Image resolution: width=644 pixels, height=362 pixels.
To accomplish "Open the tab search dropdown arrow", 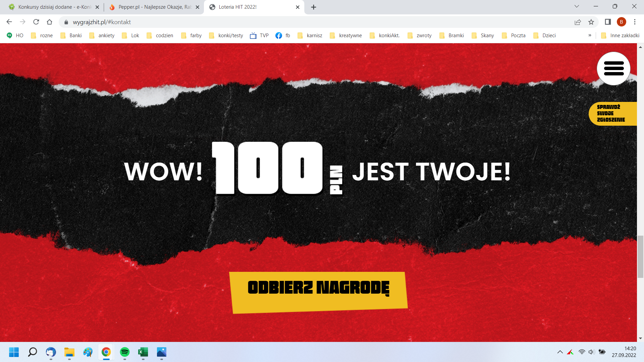I will (577, 6).
